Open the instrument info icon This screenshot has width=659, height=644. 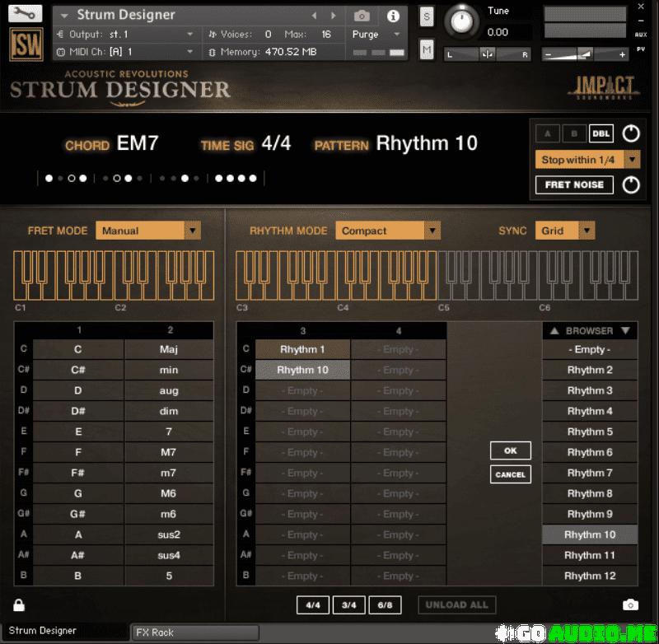point(393,16)
